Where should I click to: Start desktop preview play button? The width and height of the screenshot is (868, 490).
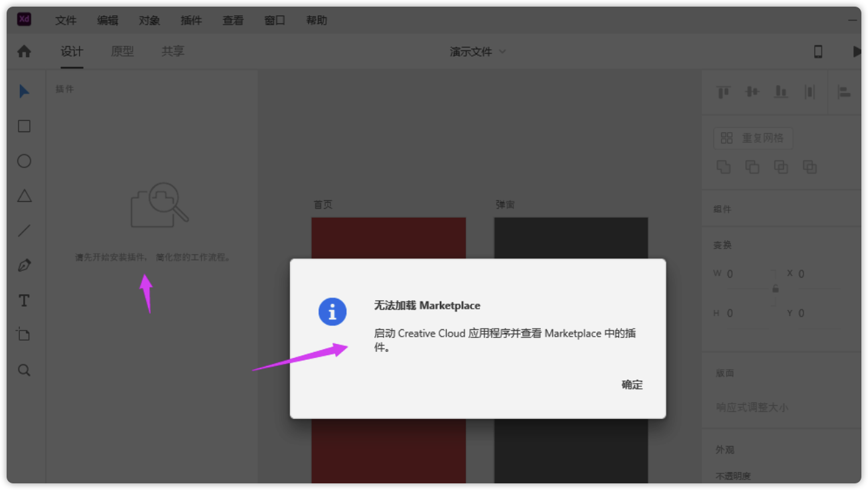pos(857,52)
